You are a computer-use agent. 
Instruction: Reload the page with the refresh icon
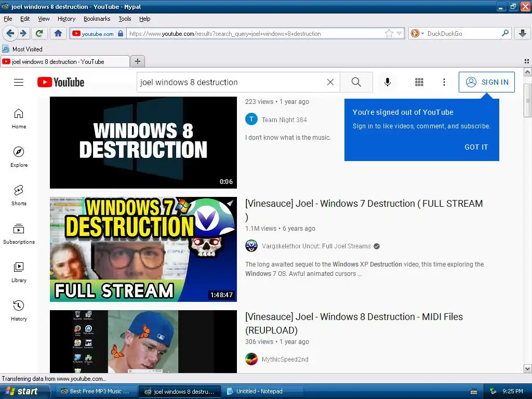[39, 33]
